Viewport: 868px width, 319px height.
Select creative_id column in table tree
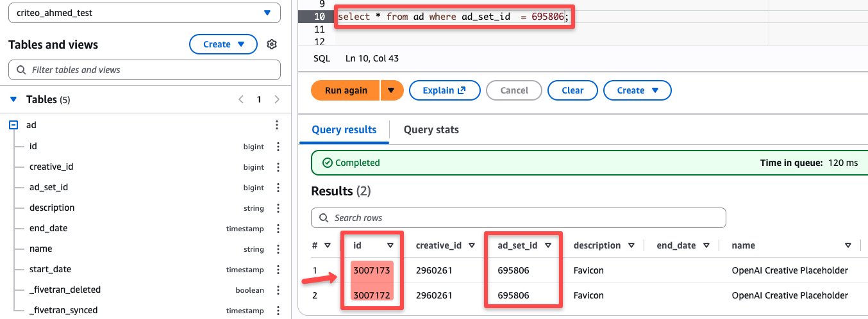(x=51, y=167)
